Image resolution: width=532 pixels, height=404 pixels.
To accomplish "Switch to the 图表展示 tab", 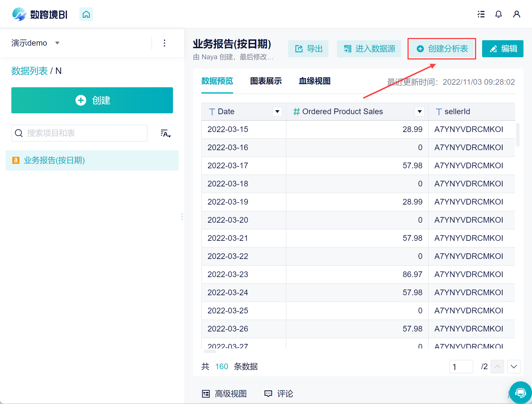I will click(266, 81).
